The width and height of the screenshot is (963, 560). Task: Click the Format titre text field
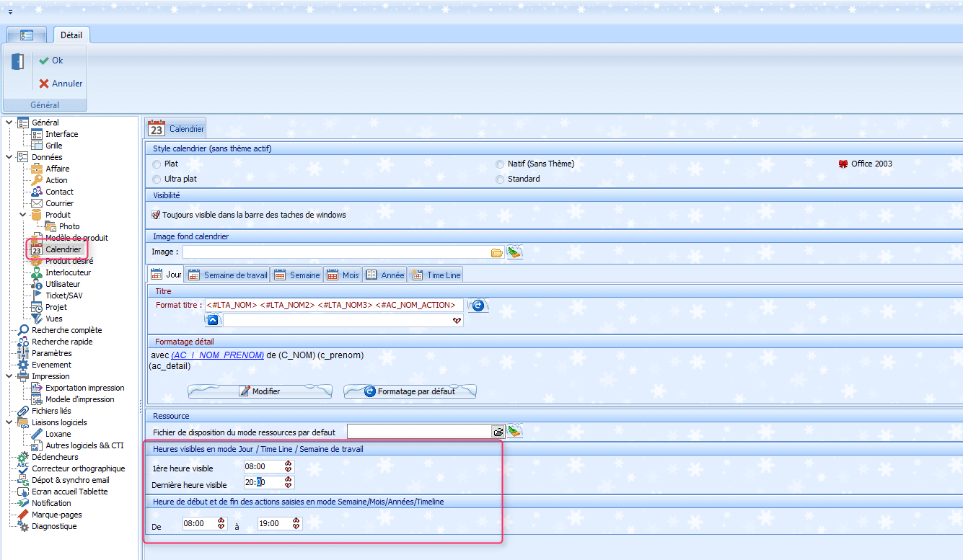334,306
